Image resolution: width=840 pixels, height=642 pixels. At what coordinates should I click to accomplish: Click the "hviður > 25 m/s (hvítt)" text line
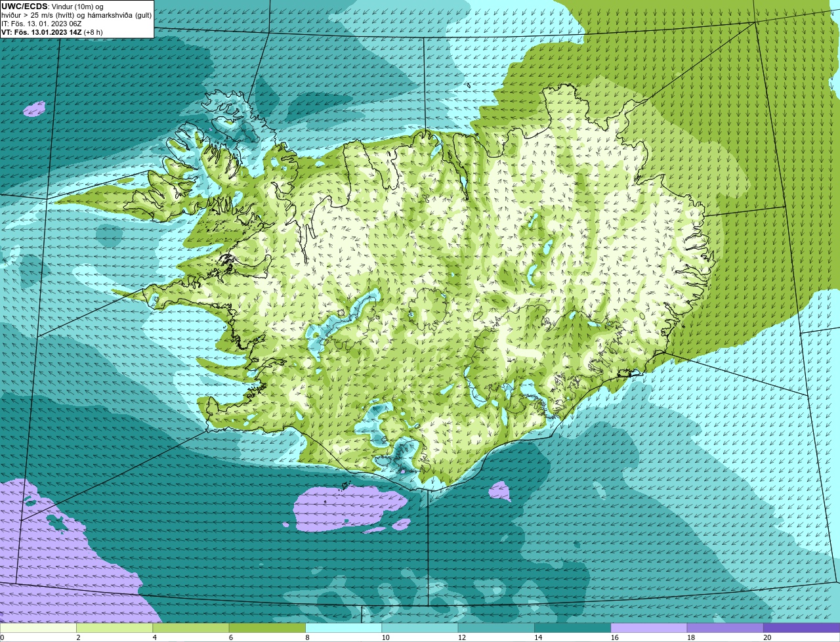point(77,15)
